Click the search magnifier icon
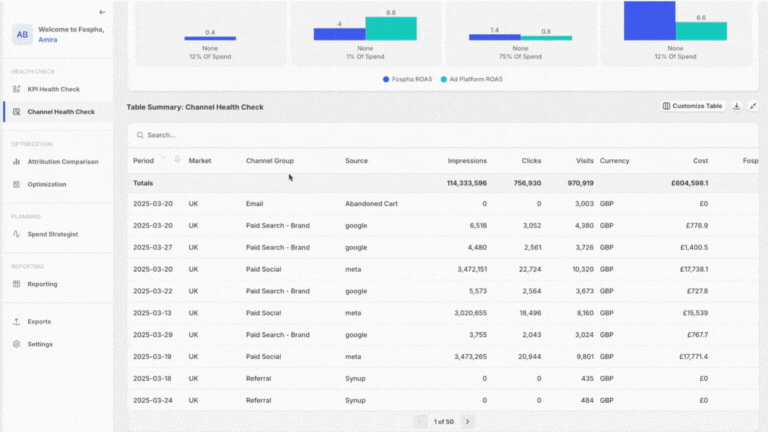This screenshot has width=768, height=432. (140, 135)
